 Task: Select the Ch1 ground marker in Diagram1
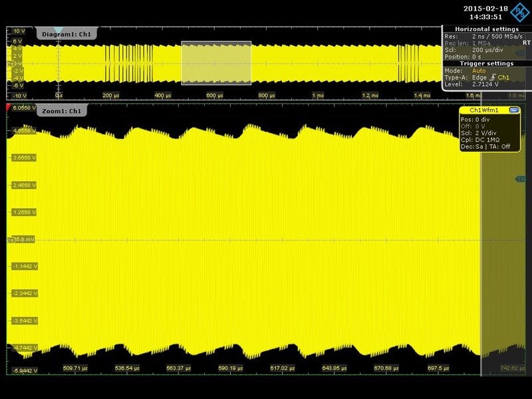point(10,64)
